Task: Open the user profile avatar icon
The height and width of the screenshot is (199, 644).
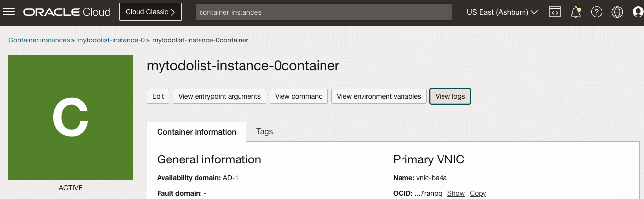Action: [638, 12]
